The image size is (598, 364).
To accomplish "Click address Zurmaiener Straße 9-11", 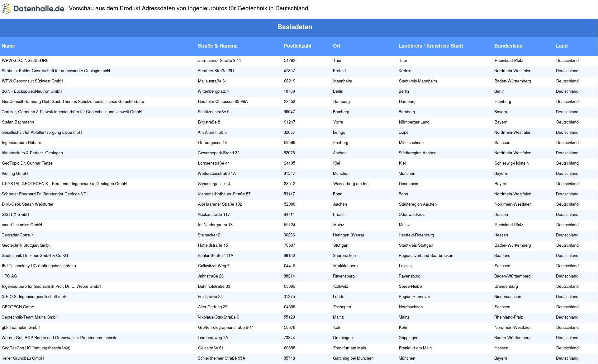I will 220,61.
